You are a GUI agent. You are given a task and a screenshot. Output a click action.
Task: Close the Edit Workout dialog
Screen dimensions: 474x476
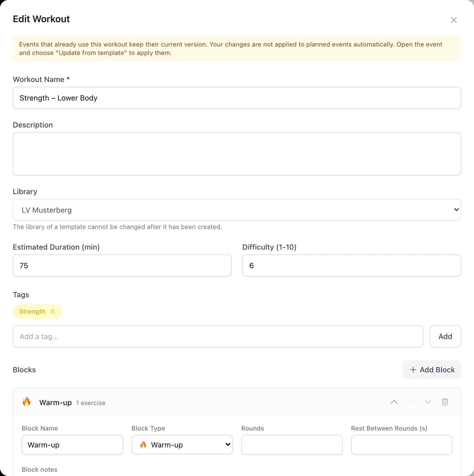[454, 20]
